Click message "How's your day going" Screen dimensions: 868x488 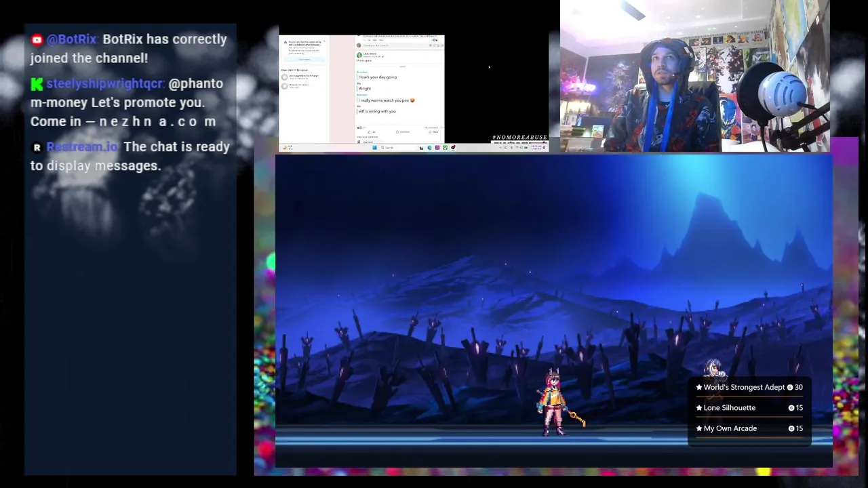(378, 77)
